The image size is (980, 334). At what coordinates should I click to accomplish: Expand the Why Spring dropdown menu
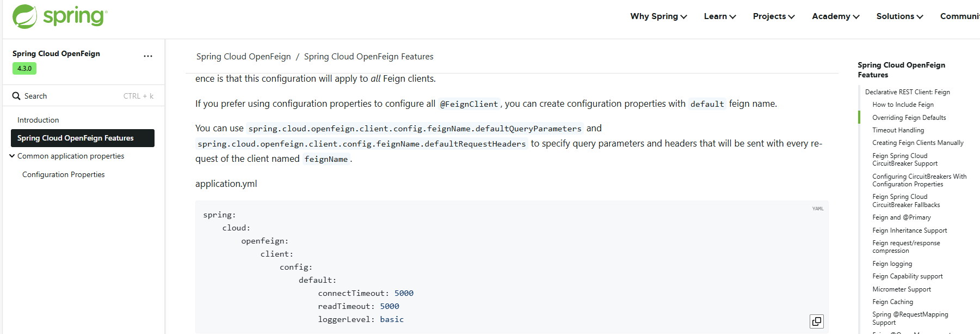[658, 16]
